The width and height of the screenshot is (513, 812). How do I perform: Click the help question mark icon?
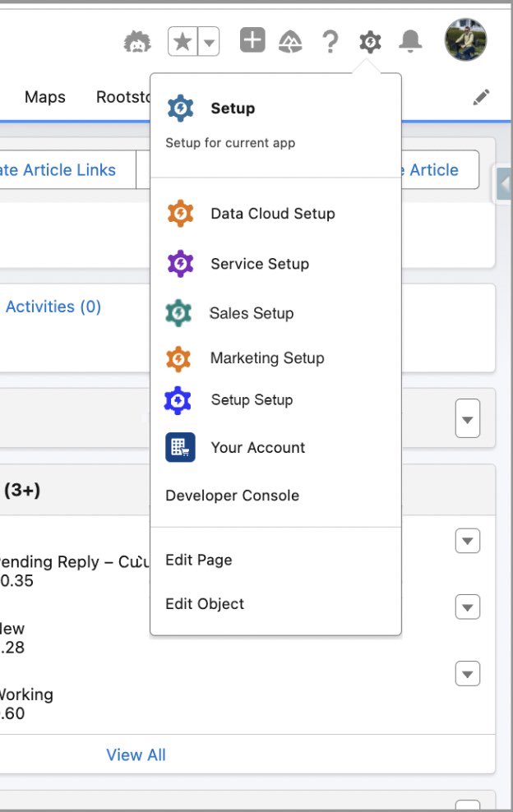[330, 41]
